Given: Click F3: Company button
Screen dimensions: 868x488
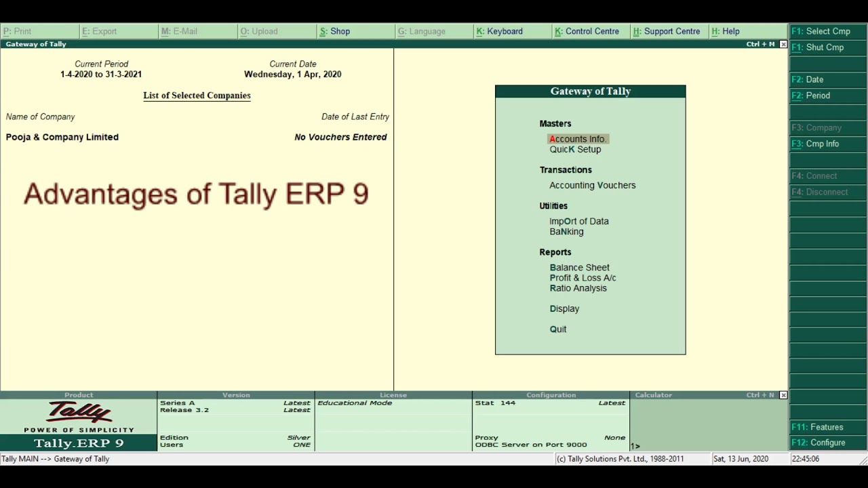Looking at the screenshot, I should coord(828,127).
